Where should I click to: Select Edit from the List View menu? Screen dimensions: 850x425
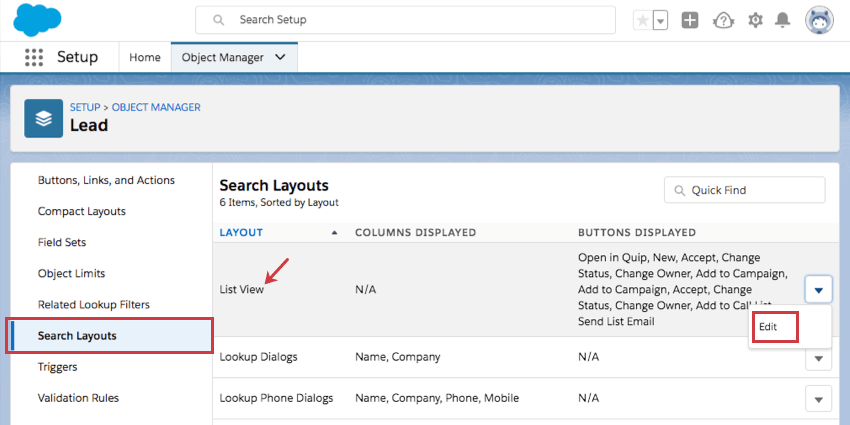[769, 327]
